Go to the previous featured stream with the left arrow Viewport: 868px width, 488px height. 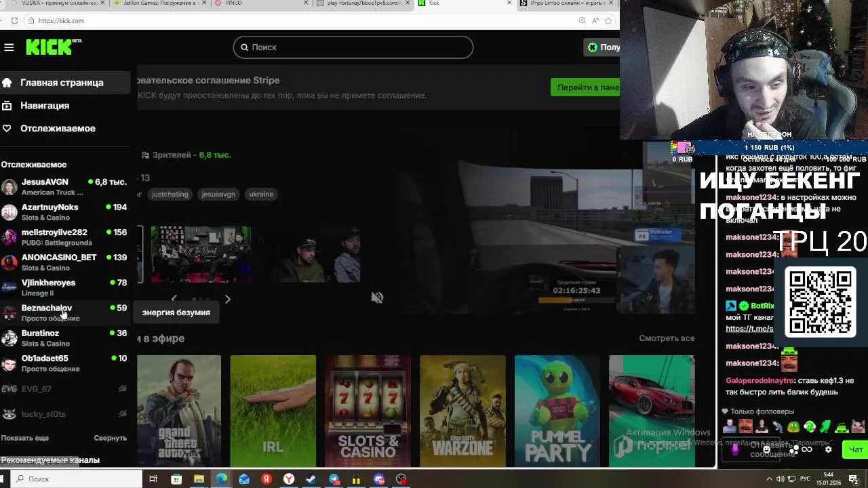click(174, 298)
